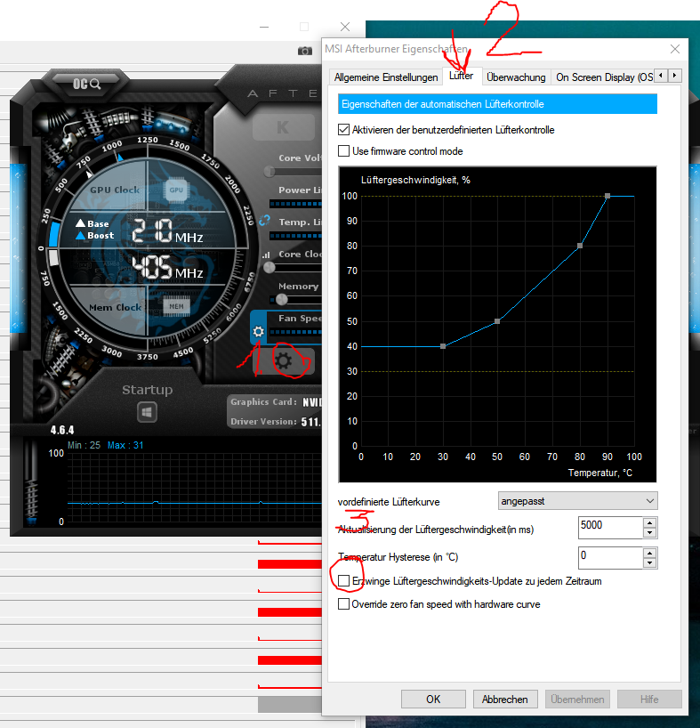Enable benutzerdefinierte Lüfterkontrolle checkbox
The width and height of the screenshot is (700, 728).
tap(343, 130)
